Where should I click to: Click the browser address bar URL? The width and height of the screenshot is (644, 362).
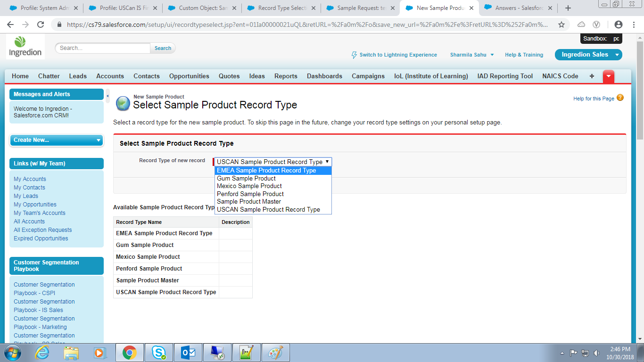click(x=307, y=25)
